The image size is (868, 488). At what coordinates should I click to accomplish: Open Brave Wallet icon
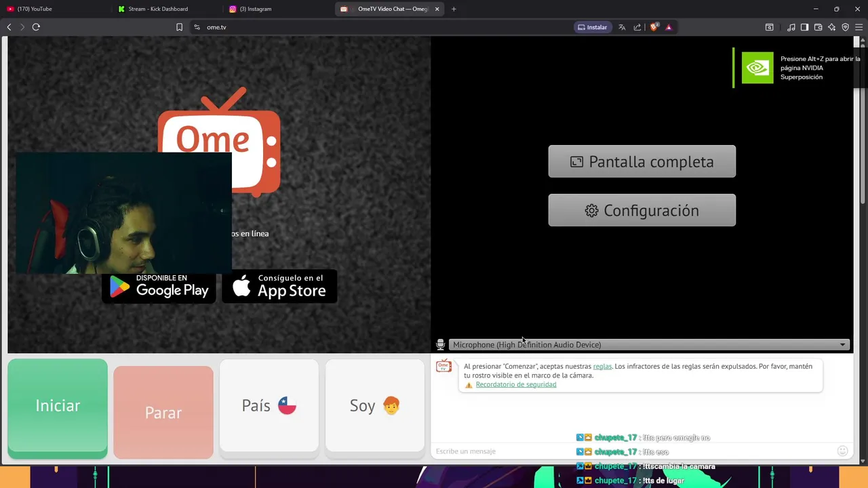pyautogui.click(x=818, y=27)
